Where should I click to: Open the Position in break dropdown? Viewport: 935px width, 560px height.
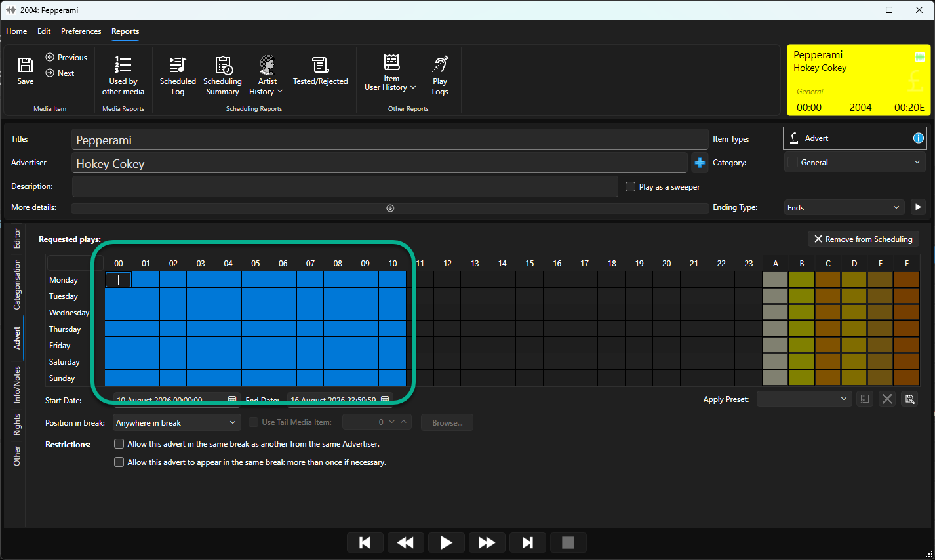point(177,422)
